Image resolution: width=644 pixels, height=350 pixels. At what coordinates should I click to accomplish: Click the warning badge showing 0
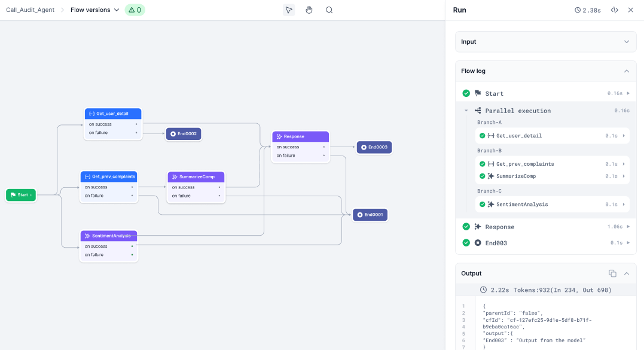click(x=135, y=10)
